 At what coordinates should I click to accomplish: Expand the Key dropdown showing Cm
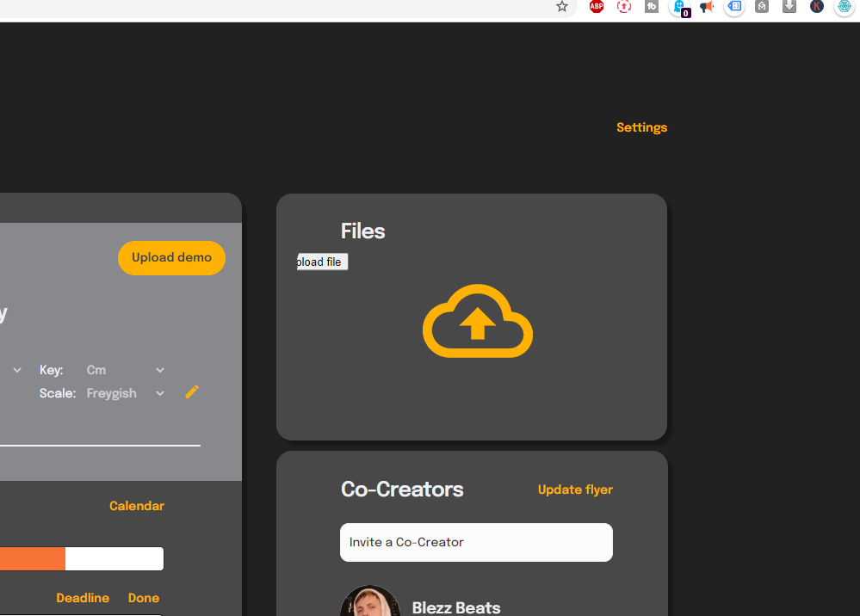(x=126, y=370)
